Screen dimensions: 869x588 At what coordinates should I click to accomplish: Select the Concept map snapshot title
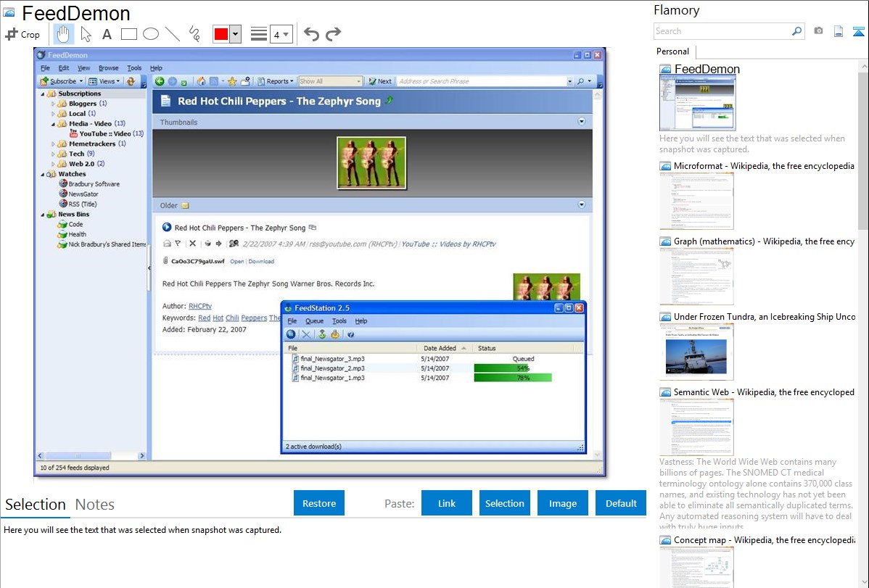click(x=765, y=540)
